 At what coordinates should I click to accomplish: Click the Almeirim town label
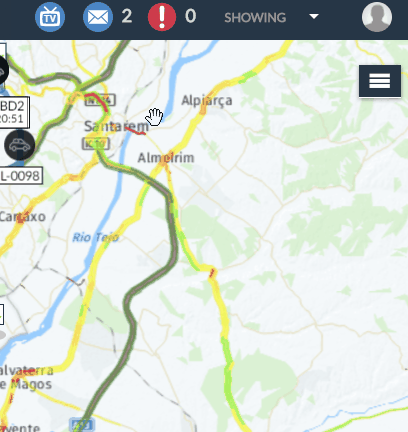(166, 158)
